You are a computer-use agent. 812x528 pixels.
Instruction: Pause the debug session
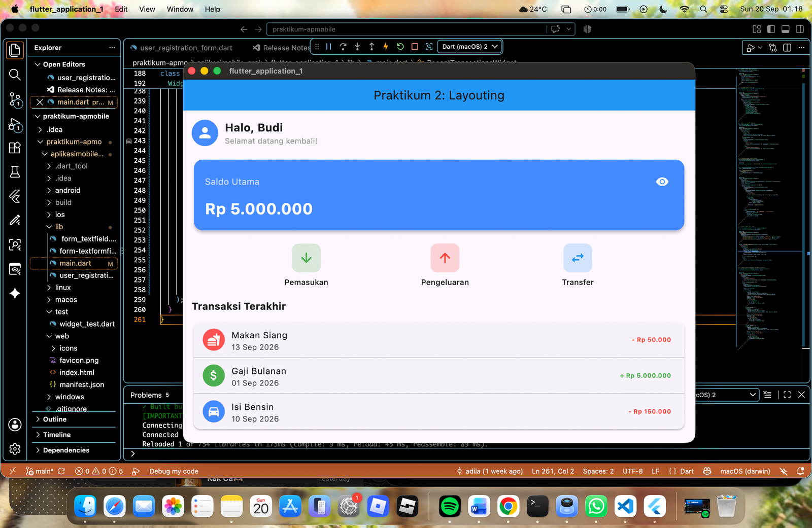tap(329, 47)
